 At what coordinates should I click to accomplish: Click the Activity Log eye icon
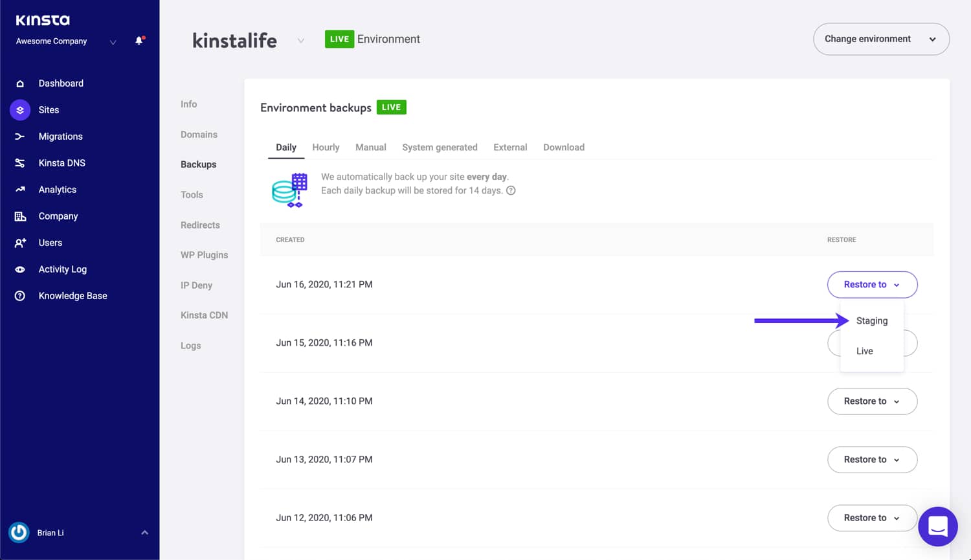point(20,269)
